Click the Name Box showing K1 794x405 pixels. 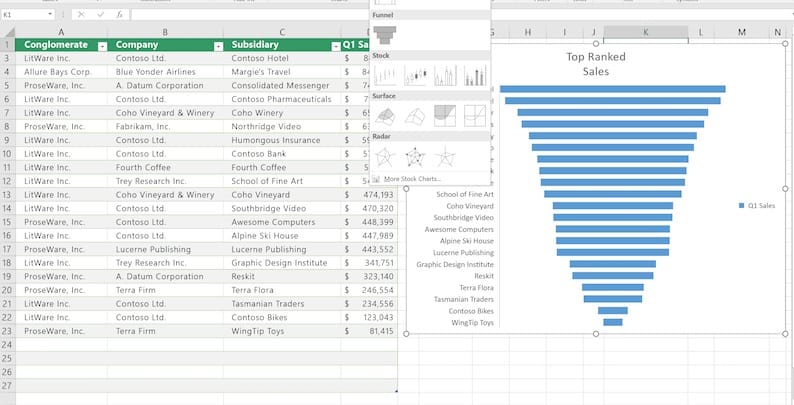pos(24,15)
